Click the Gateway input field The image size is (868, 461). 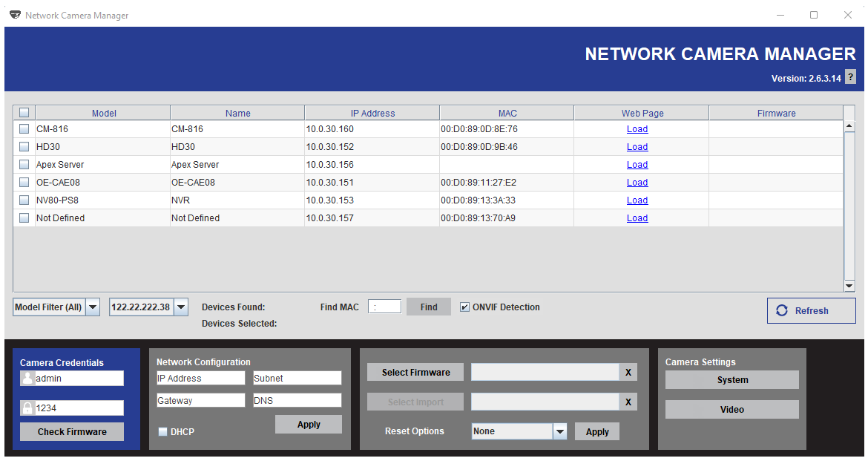click(200, 400)
